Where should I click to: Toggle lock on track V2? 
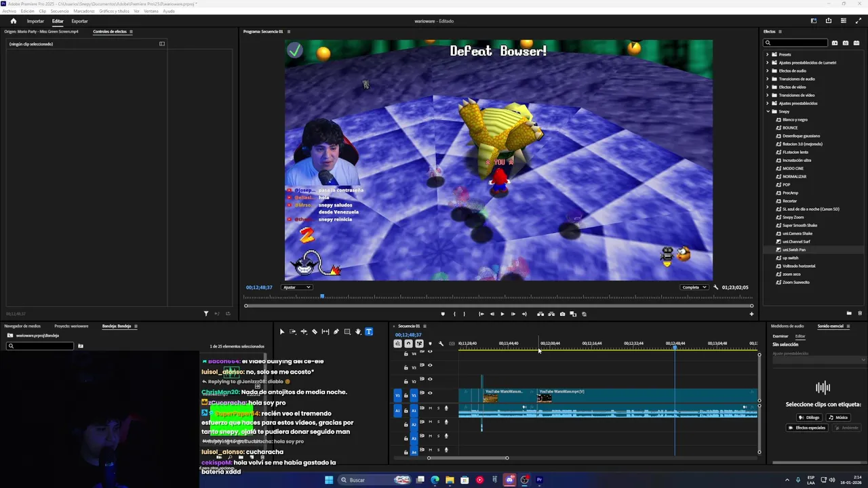point(406,382)
